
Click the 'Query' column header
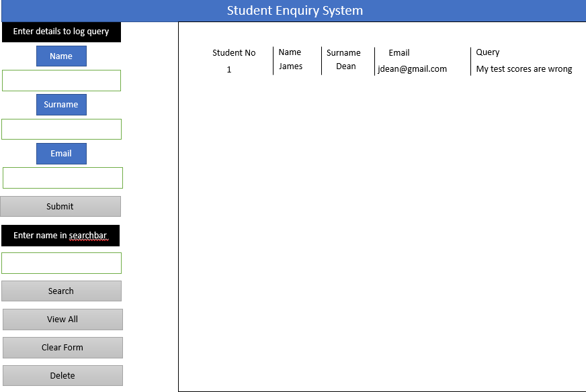point(488,52)
